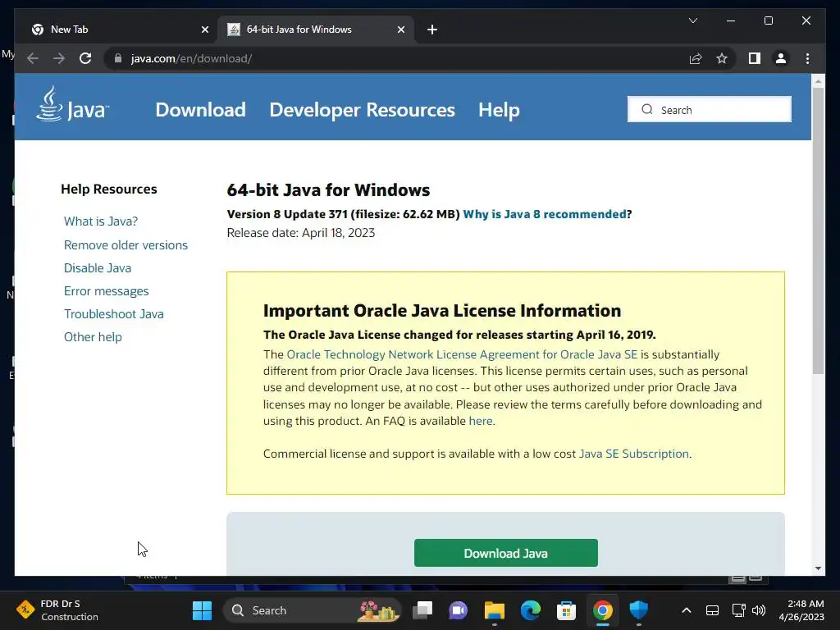
Task: Click the padlock site info icon
Action: (118, 58)
